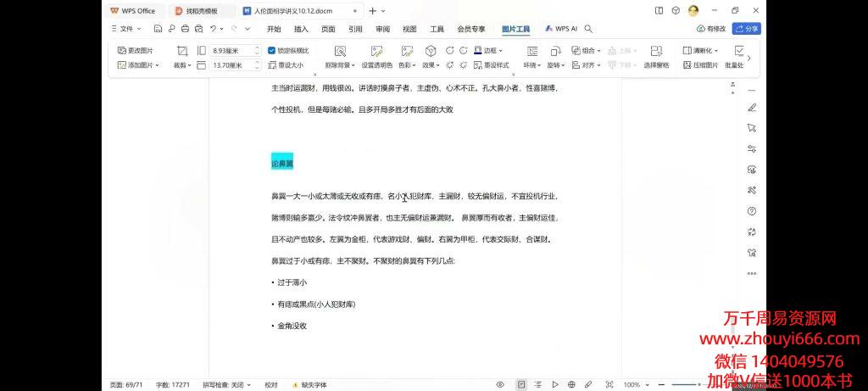Screen dimensions: 868x391
Task: Click the Remove Background (抠除背景) icon
Action: 340,51
